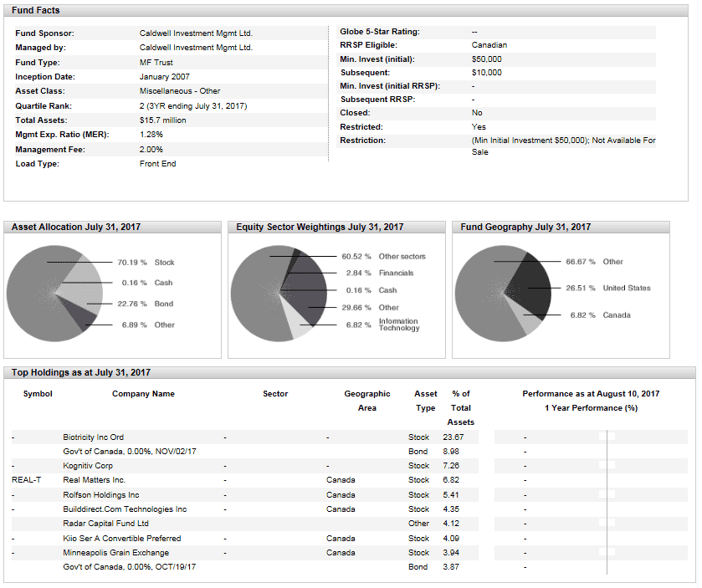Select the Real Matters Inc. holding
Viewport: 702px width, 588px height.
(x=94, y=480)
